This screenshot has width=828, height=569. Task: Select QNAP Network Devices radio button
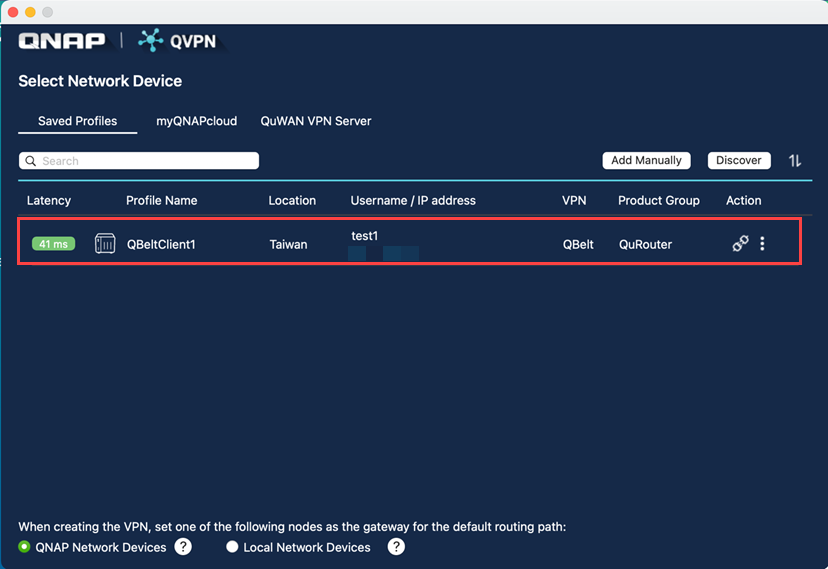pyautogui.click(x=24, y=546)
